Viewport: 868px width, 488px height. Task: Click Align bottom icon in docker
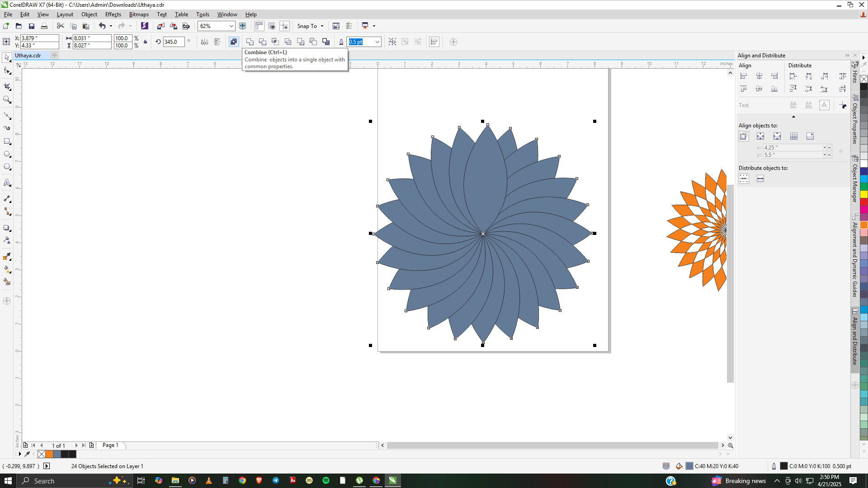[x=774, y=89]
